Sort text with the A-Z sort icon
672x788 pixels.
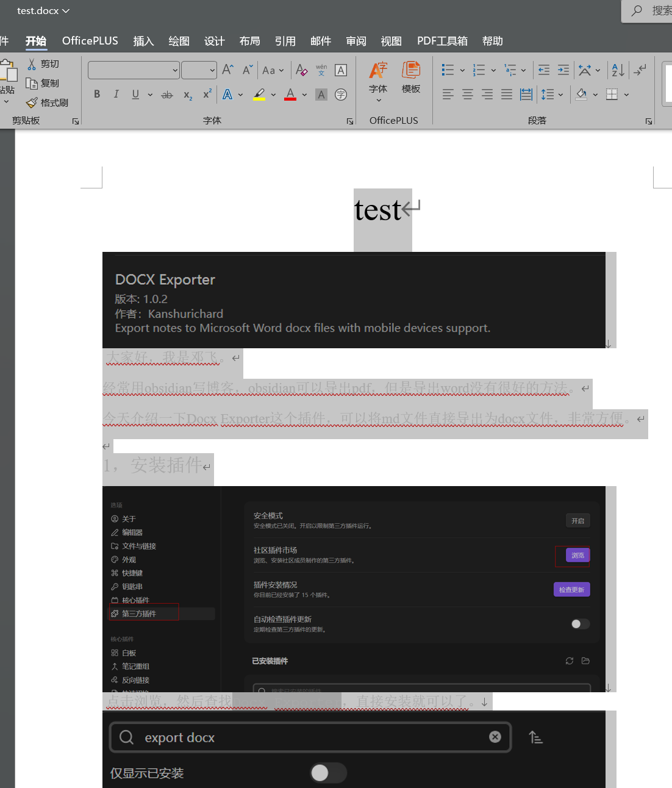click(x=618, y=70)
